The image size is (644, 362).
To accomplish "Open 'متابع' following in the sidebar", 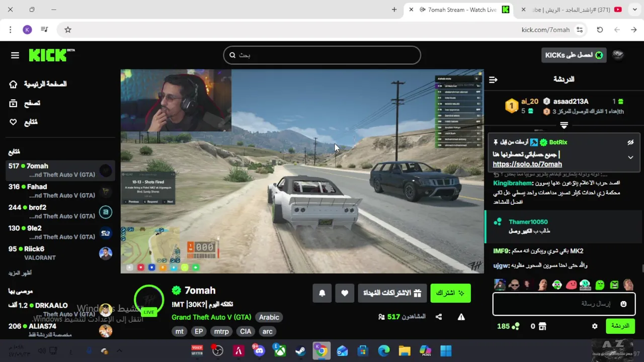I will (24, 122).
